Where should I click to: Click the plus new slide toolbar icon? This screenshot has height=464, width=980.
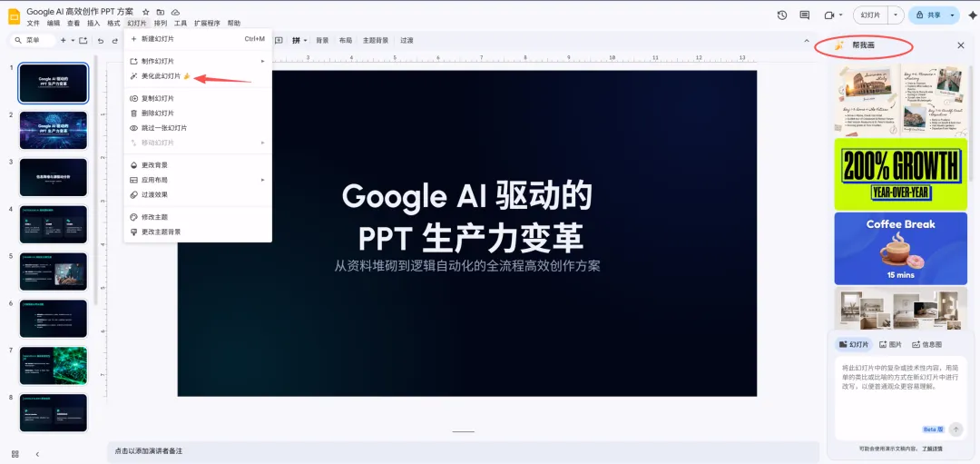pos(63,40)
